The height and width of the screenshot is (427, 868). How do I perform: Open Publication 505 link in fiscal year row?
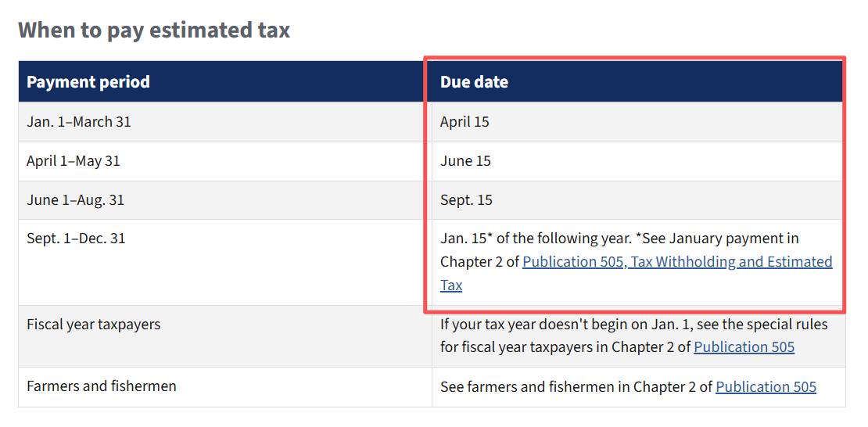pos(744,346)
